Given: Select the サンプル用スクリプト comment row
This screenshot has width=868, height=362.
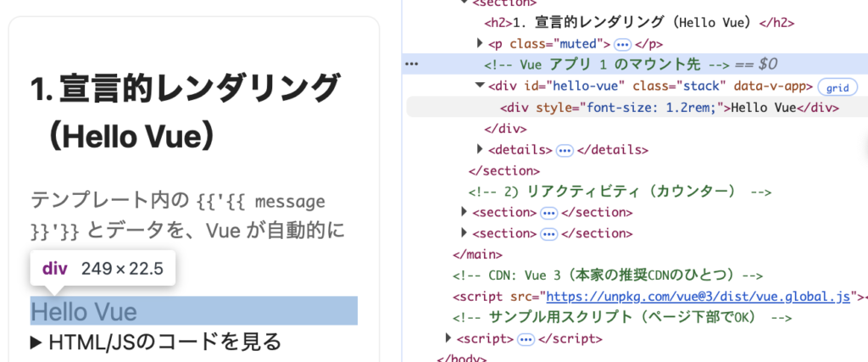Looking at the screenshot, I should (623, 317).
